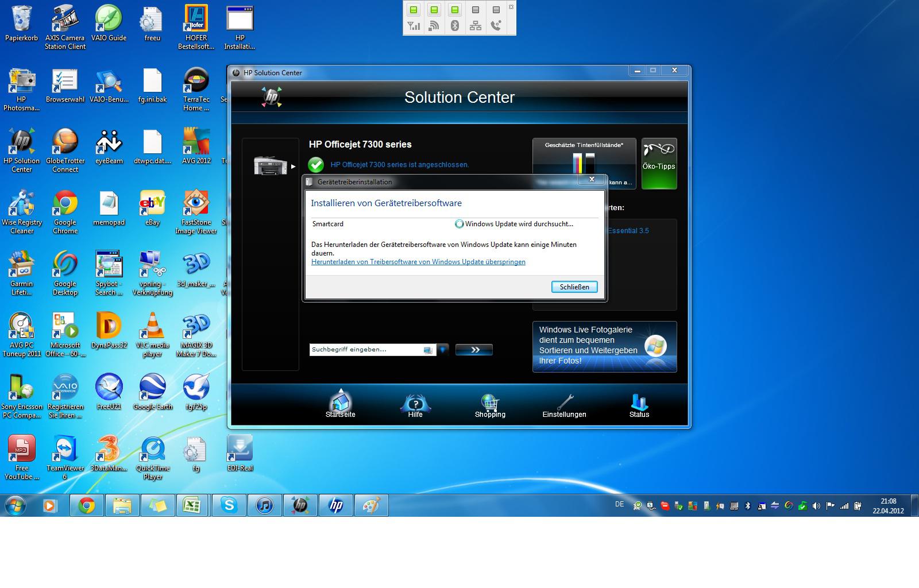
Task: Click the Suchbegriff eingeben search field
Action: coord(365,350)
